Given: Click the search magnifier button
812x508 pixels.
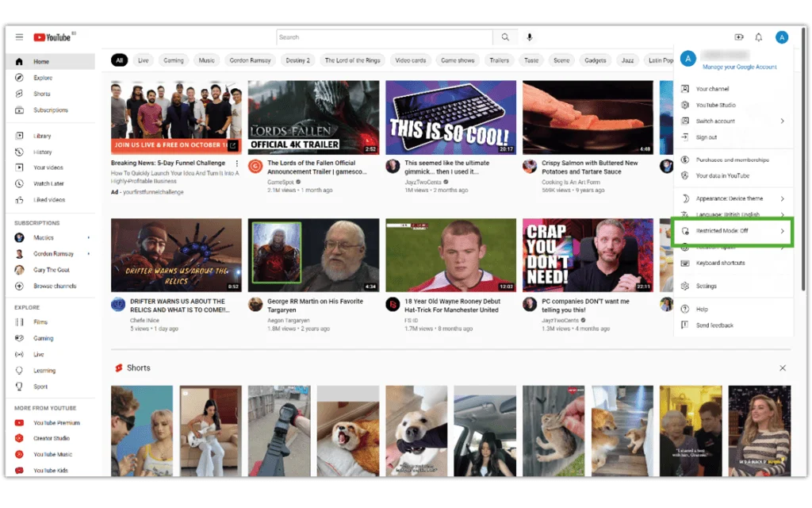Looking at the screenshot, I should pyautogui.click(x=505, y=37).
